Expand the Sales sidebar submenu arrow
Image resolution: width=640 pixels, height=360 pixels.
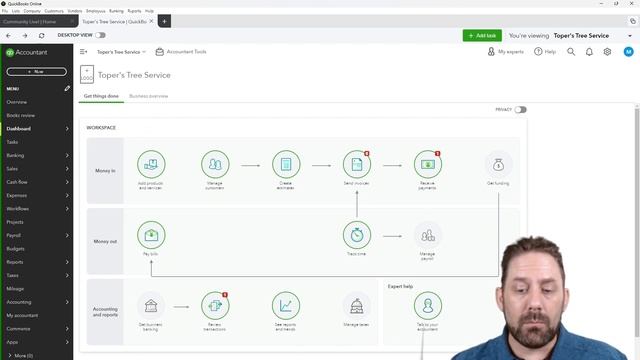(x=67, y=169)
